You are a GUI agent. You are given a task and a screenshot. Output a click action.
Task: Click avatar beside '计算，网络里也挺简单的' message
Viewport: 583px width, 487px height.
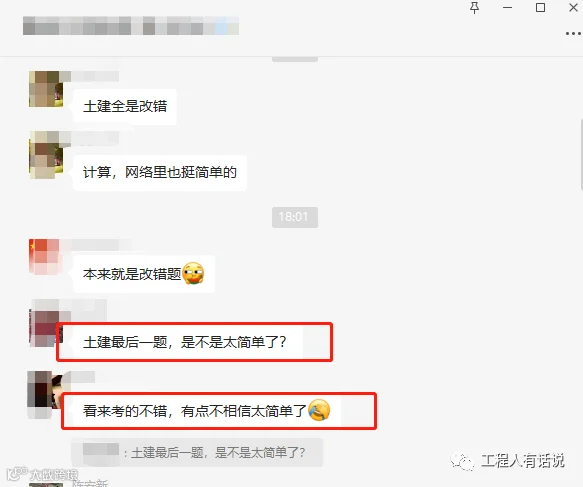[x=46, y=155]
